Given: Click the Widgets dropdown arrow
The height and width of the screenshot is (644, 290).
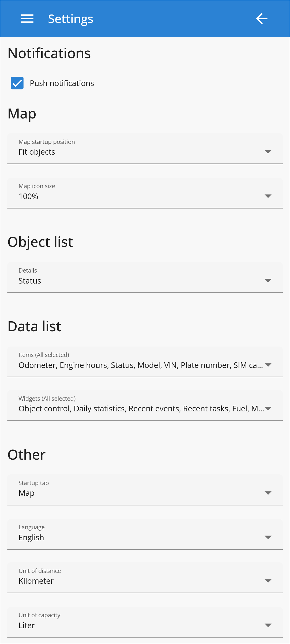Looking at the screenshot, I should tap(268, 409).
